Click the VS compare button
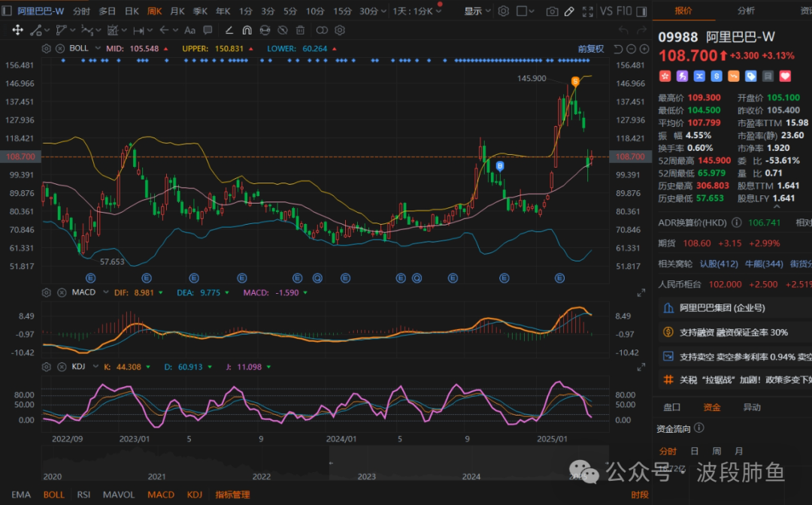812x505 pixels. (606, 11)
